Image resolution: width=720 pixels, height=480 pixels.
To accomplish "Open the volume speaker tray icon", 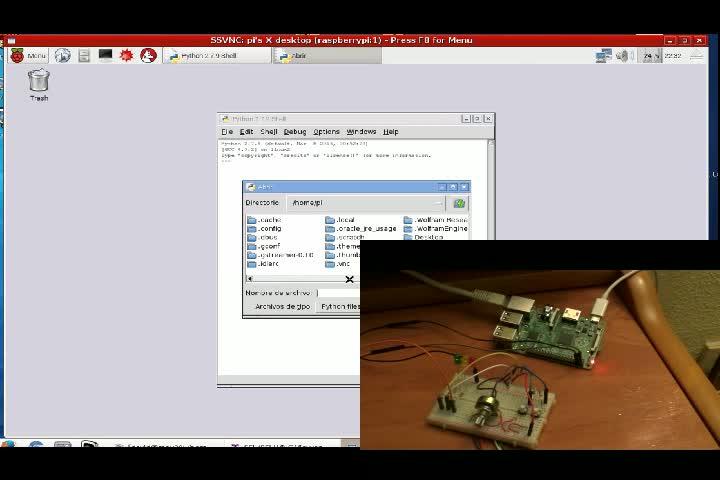I will [624, 56].
